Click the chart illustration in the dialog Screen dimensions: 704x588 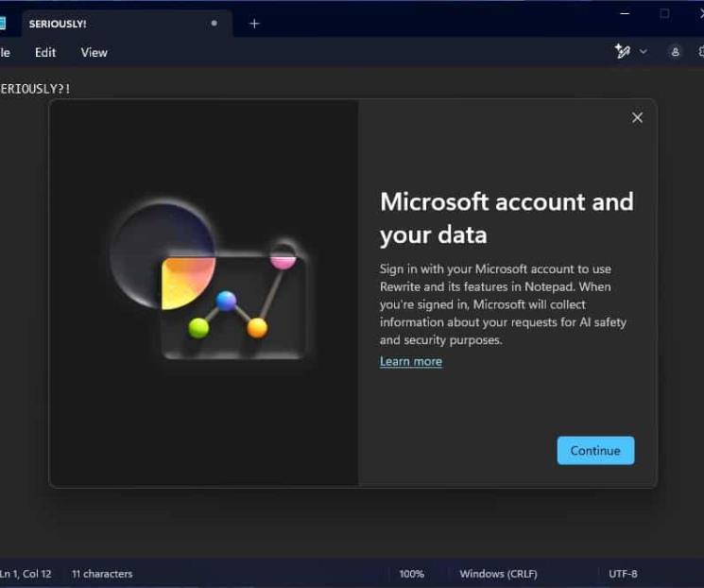click(x=211, y=279)
